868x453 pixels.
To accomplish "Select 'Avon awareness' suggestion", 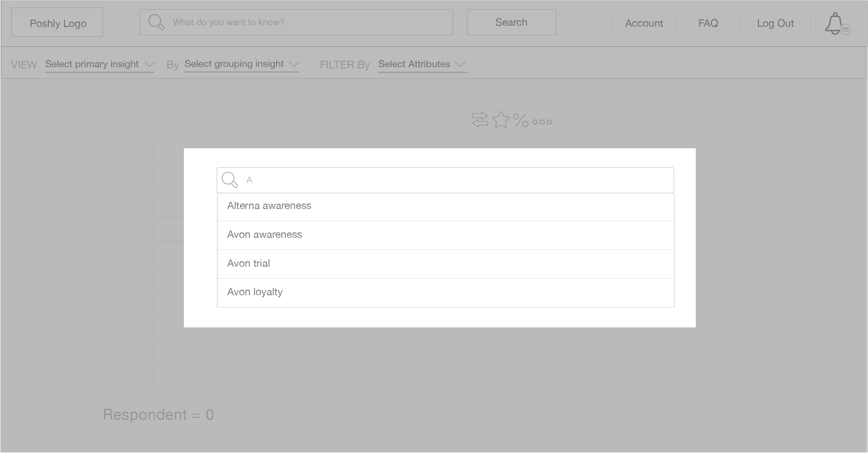I will point(445,235).
